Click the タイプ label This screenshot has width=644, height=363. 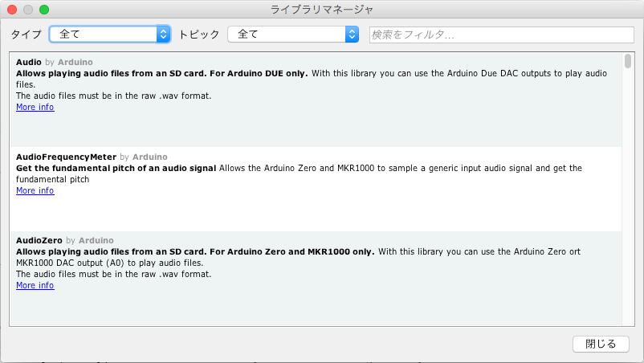tap(26, 35)
